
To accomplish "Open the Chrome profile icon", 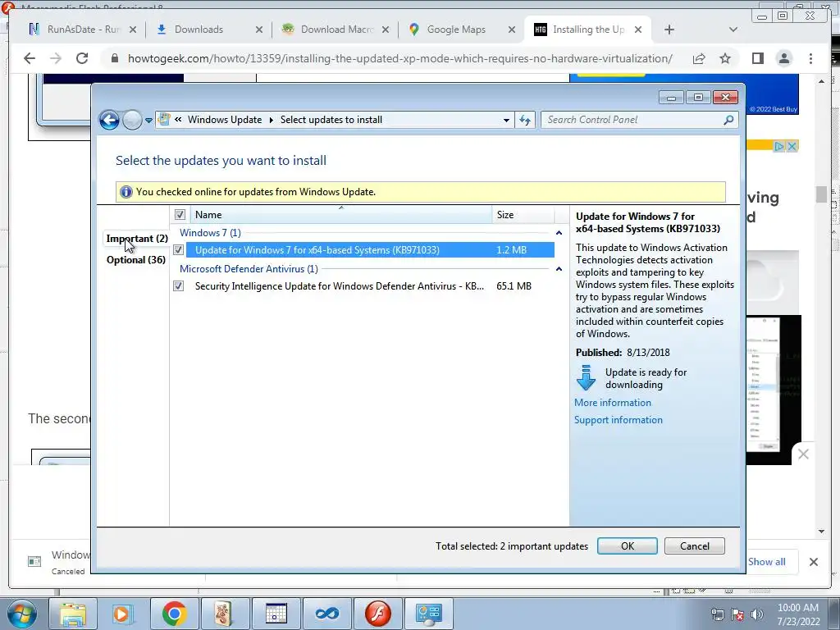I will (784, 58).
